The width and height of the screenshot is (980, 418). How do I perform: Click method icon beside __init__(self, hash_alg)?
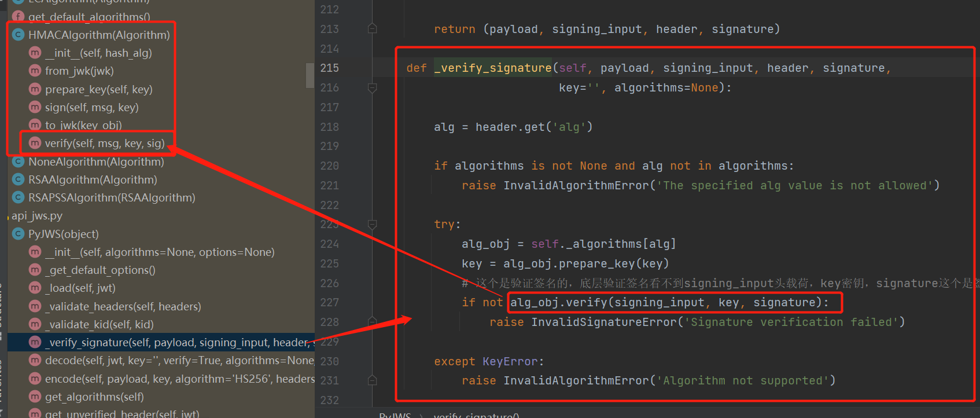click(x=35, y=53)
